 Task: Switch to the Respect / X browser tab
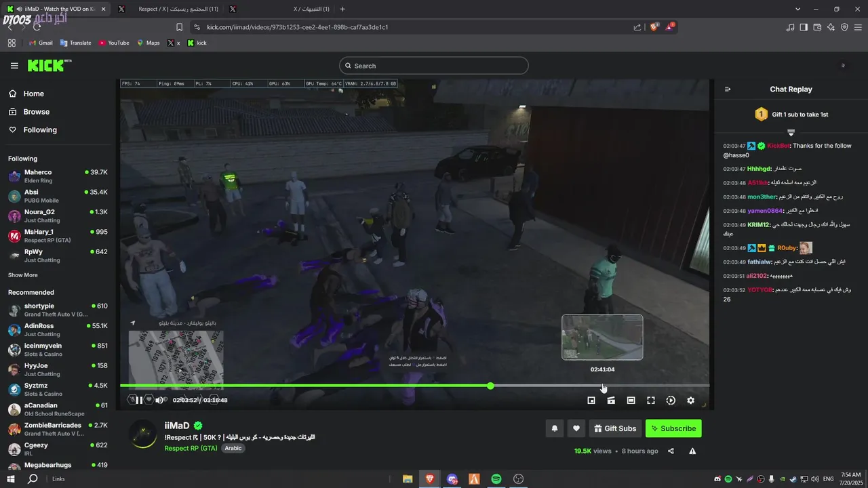(168, 9)
